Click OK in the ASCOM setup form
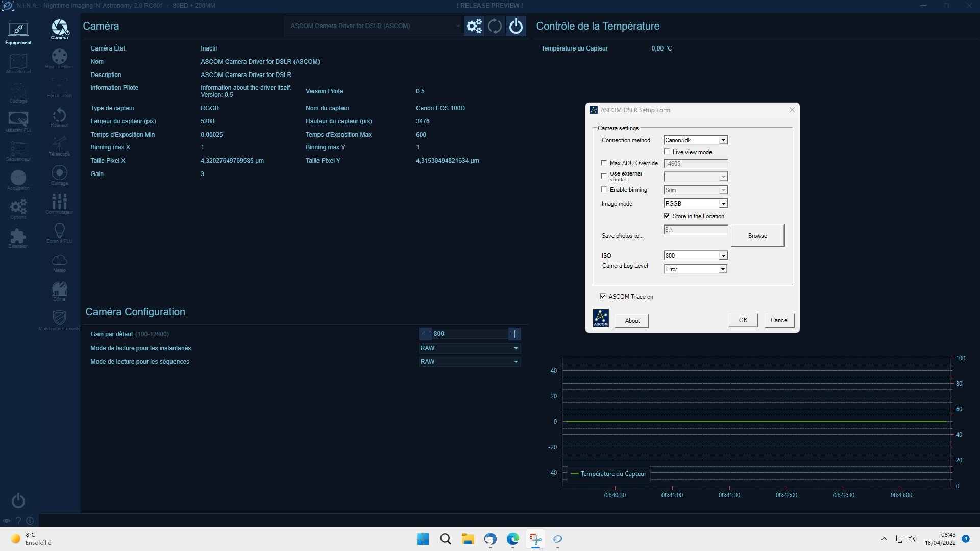 point(743,320)
